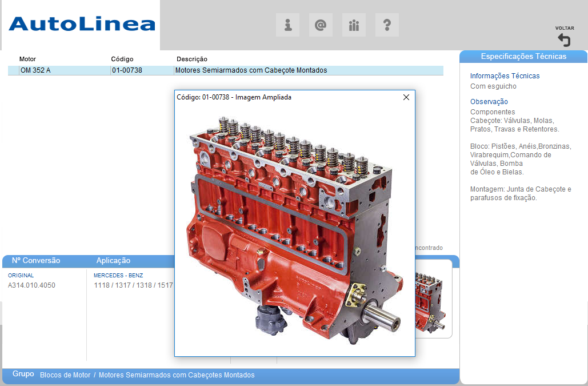Close the Imagem Ampliada popup

point(406,97)
